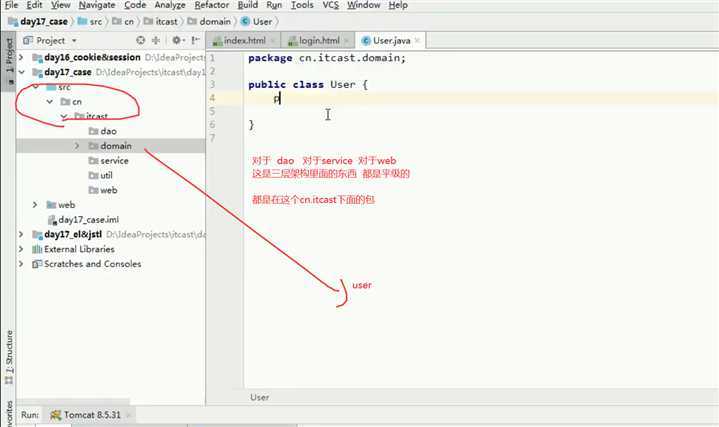The height and width of the screenshot is (427, 719).
Task: Select the domain package
Action: [116, 146]
